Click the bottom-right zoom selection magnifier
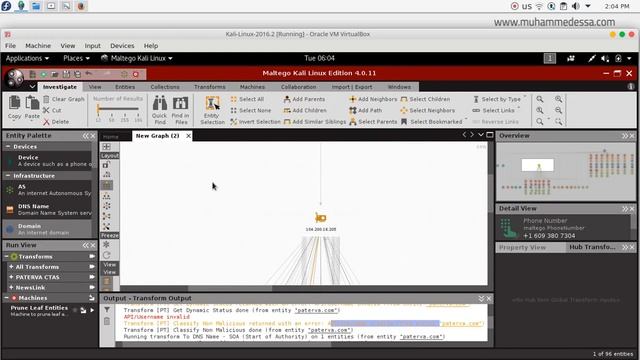The width and height of the screenshot is (640, 360). coord(558,122)
